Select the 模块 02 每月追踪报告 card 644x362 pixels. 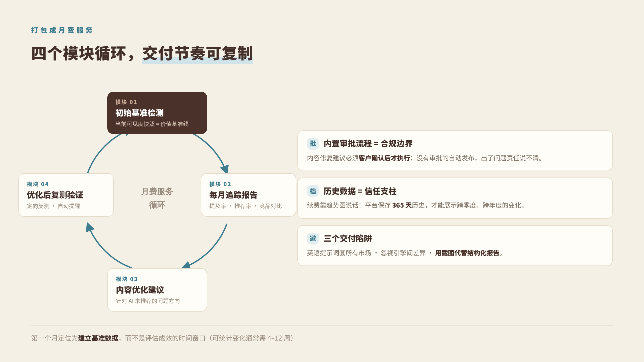(x=248, y=195)
